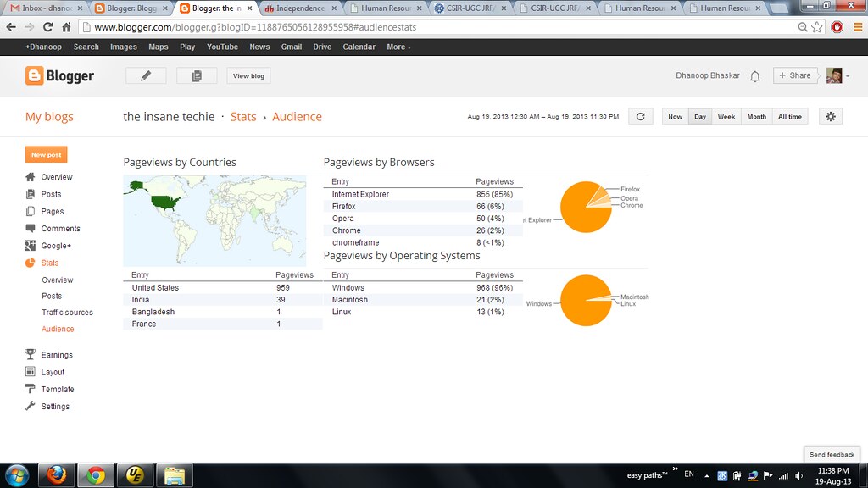Expand the taskbar toolbar chevron near easy paths

675,469
